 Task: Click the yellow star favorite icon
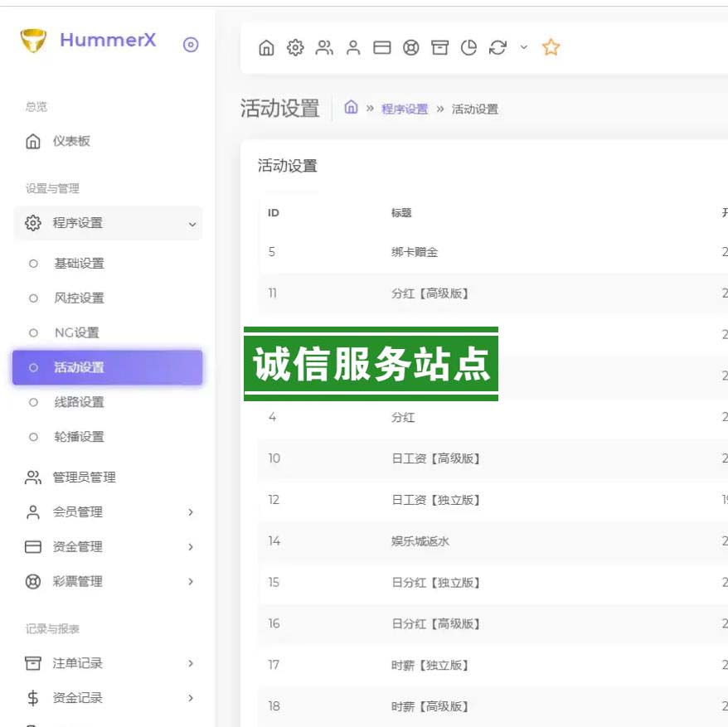coord(551,47)
